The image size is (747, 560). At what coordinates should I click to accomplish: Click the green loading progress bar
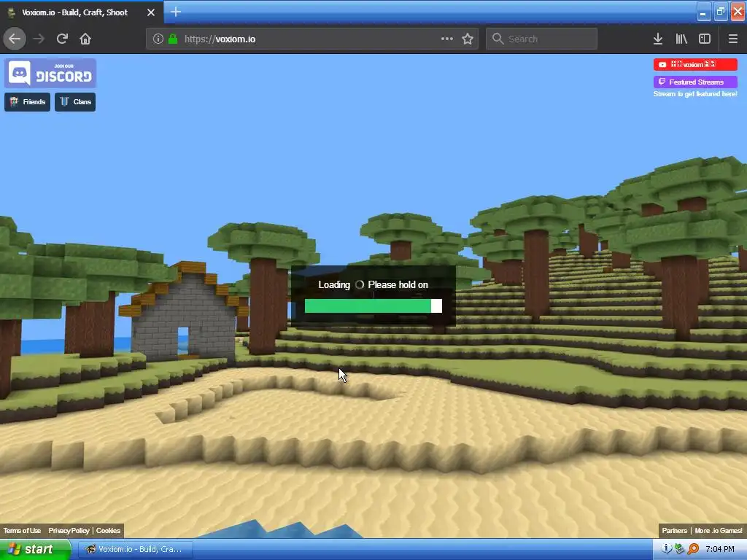(x=373, y=306)
